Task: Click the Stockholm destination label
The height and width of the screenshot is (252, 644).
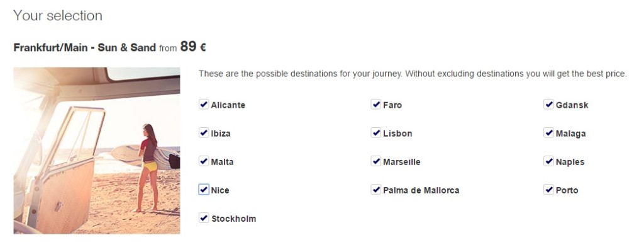Action: coord(233,219)
